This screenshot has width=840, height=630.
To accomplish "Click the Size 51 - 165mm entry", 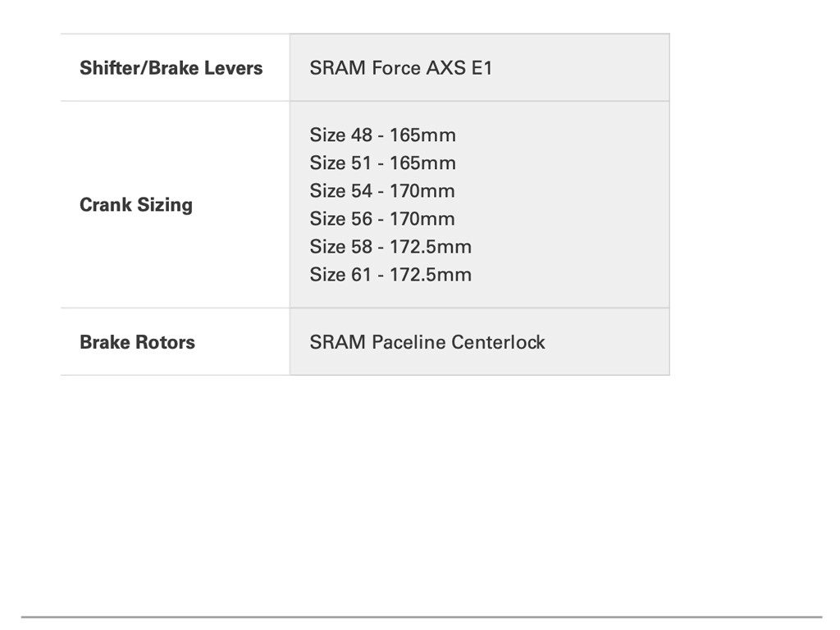I will (x=382, y=163).
